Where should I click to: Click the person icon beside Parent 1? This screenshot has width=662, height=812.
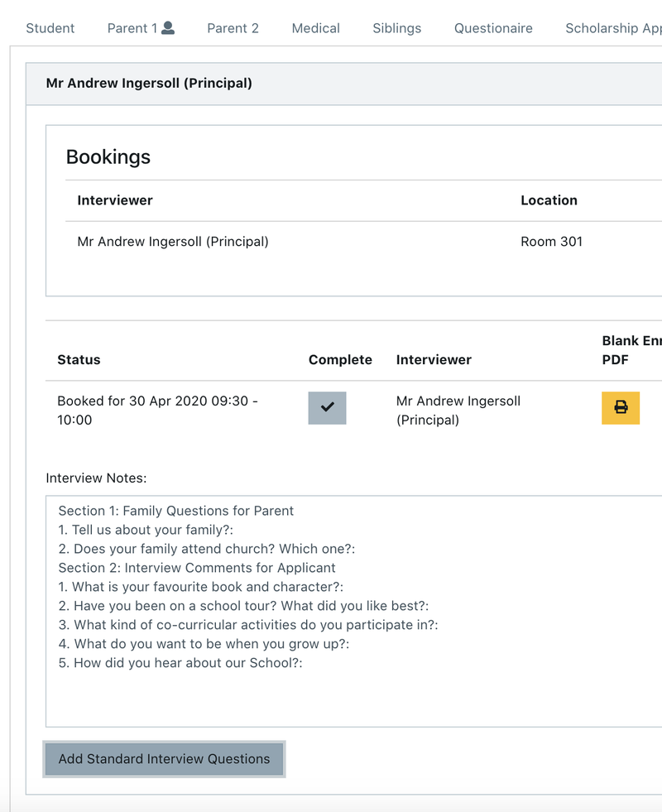click(x=168, y=27)
